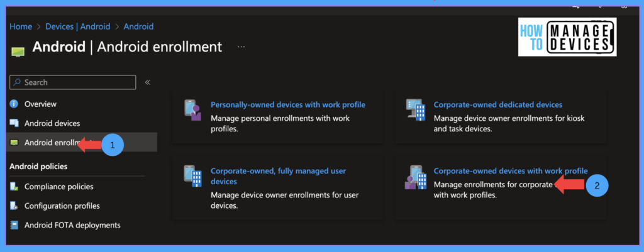Click 'Manage personal enrollments with work profiles' text
This screenshot has height=252, width=644.
click(x=280, y=123)
